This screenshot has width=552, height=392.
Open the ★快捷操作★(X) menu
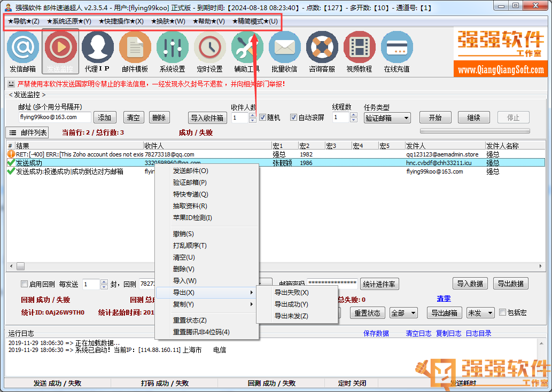[x=121, y=21]
